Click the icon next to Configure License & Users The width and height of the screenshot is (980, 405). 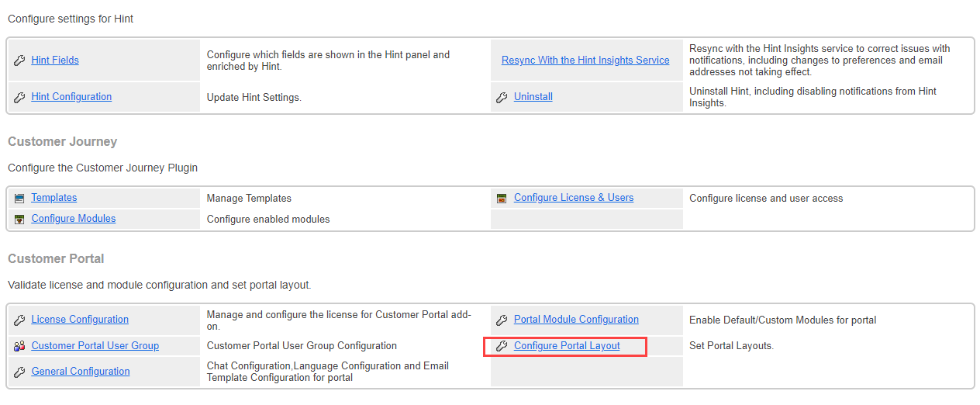(x=502, y=199)
